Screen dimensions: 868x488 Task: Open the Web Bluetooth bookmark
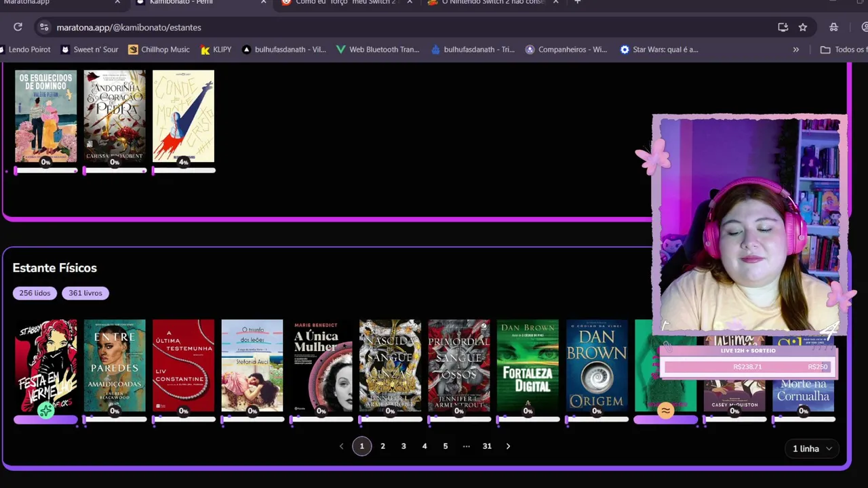tap(378, 49)
